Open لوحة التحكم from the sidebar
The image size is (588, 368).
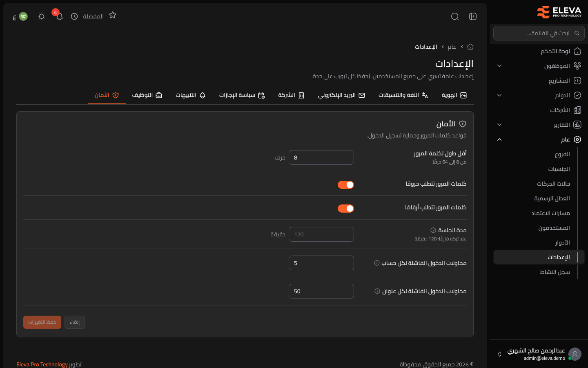539,51
